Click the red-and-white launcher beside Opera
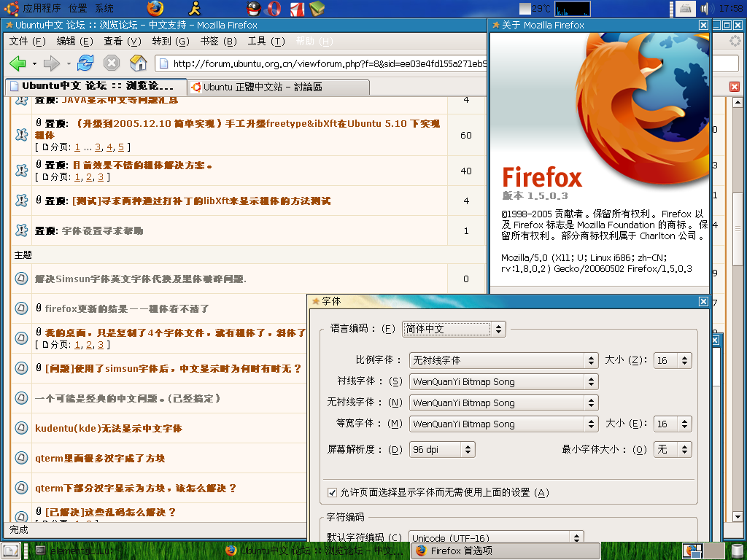 [298, 8]
